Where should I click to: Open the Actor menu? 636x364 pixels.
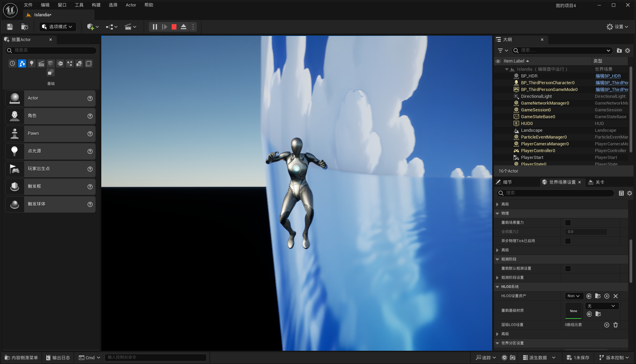[131, 5]
